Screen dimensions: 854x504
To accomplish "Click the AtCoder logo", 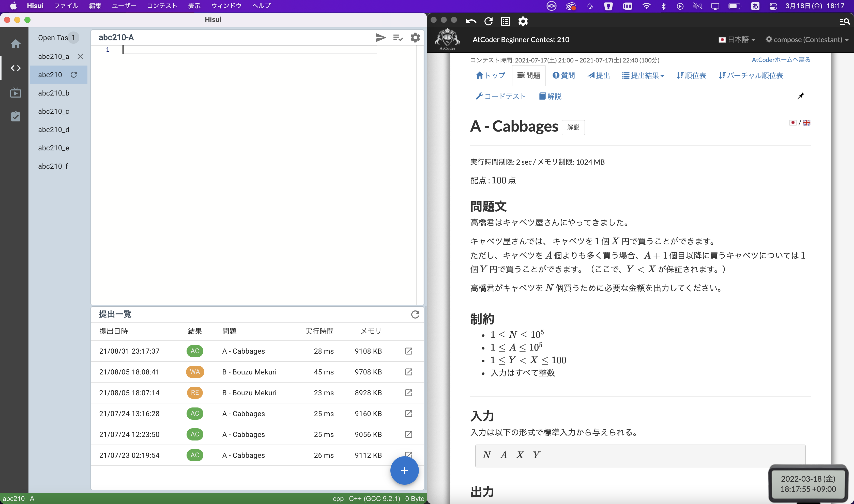I will [447, 39].
